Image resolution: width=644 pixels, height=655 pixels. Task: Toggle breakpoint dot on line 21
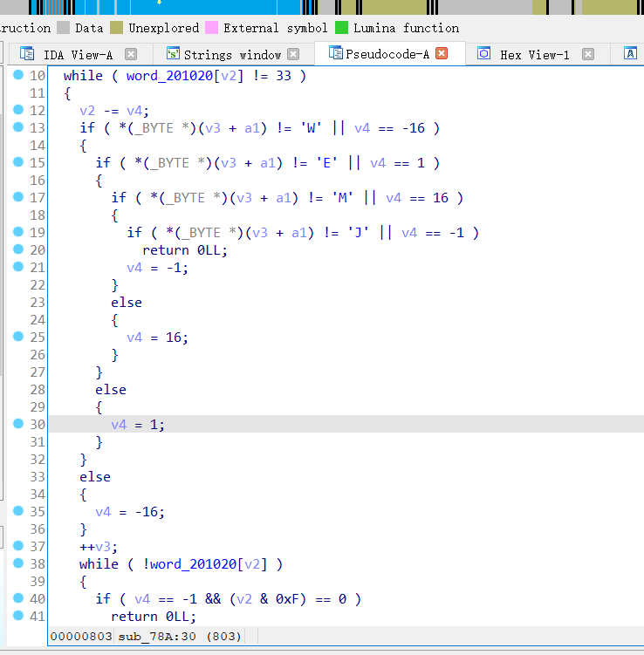[x=18, y=267]
